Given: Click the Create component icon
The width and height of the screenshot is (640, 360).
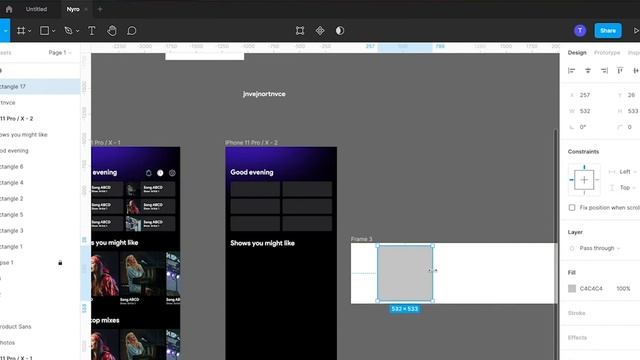Looking at the screenshot, I should pos(320,31).
